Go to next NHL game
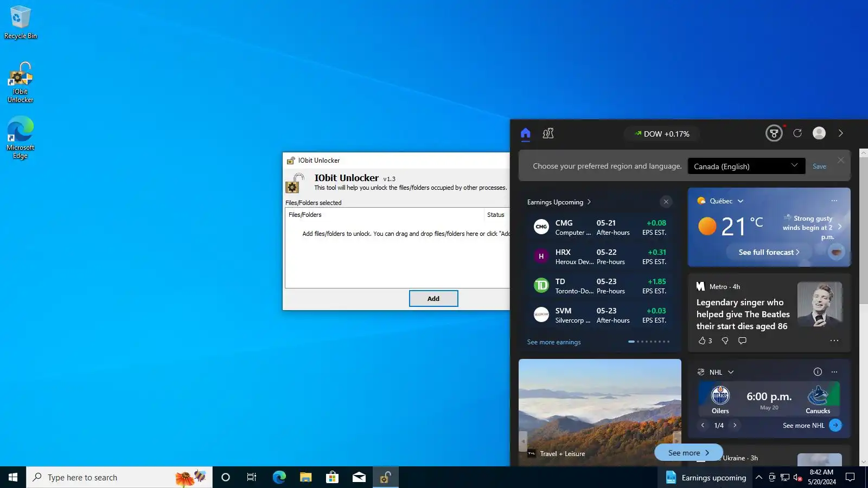Screen dimensions: 868x488 coord(735,425)
